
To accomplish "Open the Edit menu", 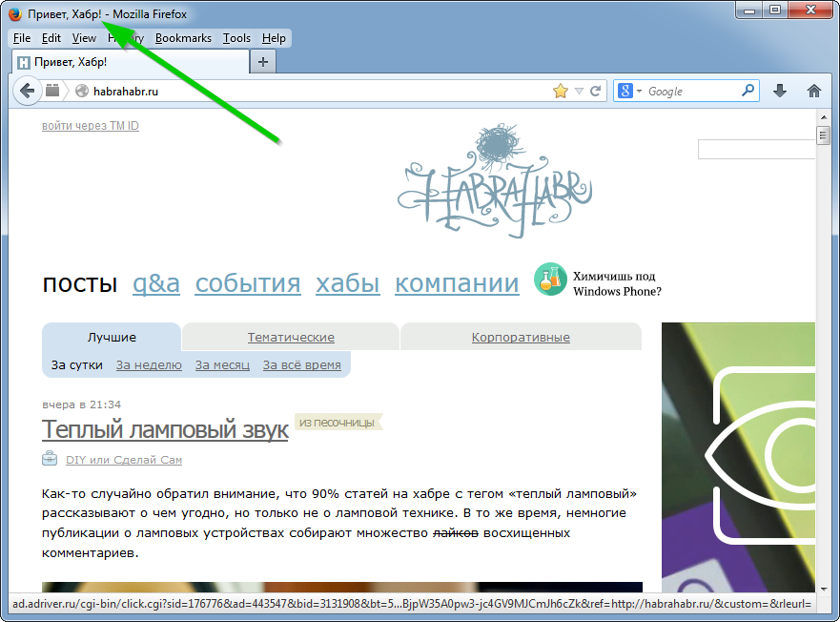I will (51, 38).
